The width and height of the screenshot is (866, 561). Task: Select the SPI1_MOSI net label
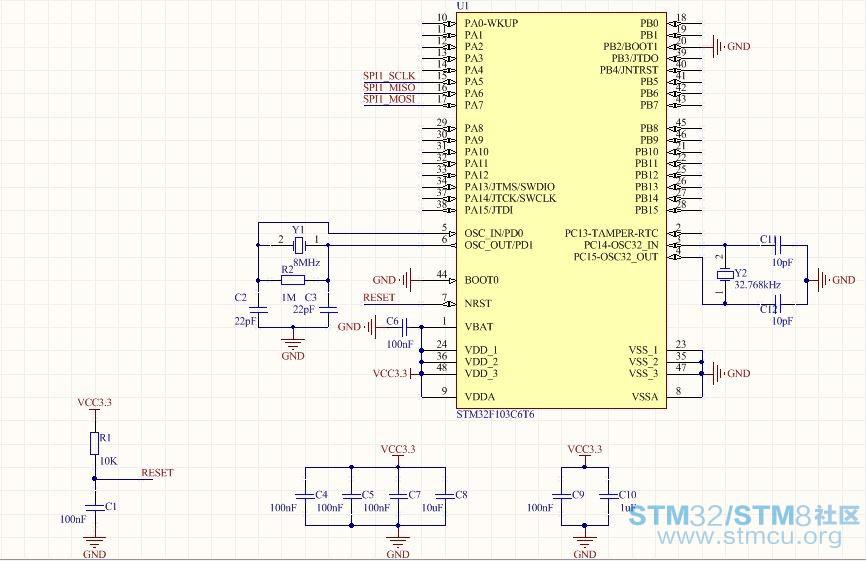point(389,99)
